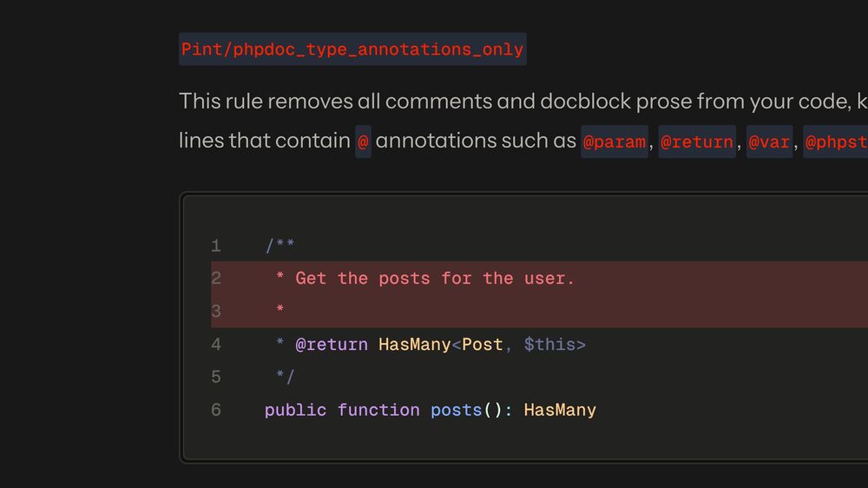Click @return annotation inside the code block

tap(332, 345)
